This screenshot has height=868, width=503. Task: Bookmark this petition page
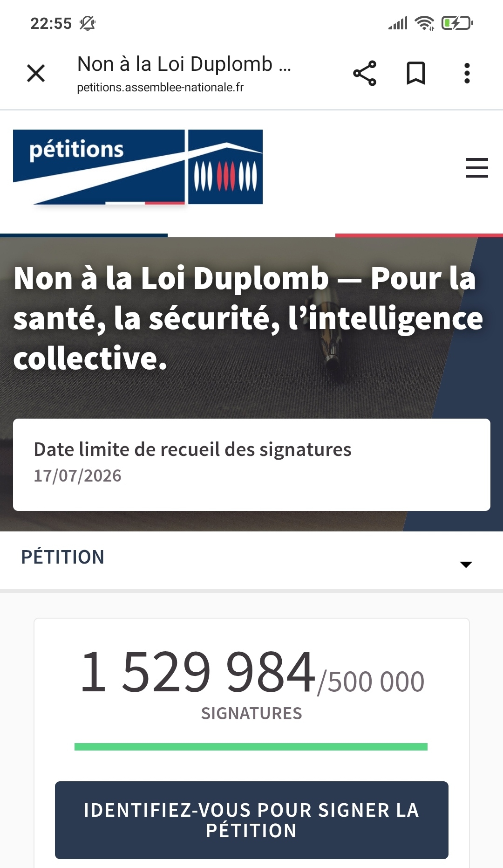pos(415,73)
